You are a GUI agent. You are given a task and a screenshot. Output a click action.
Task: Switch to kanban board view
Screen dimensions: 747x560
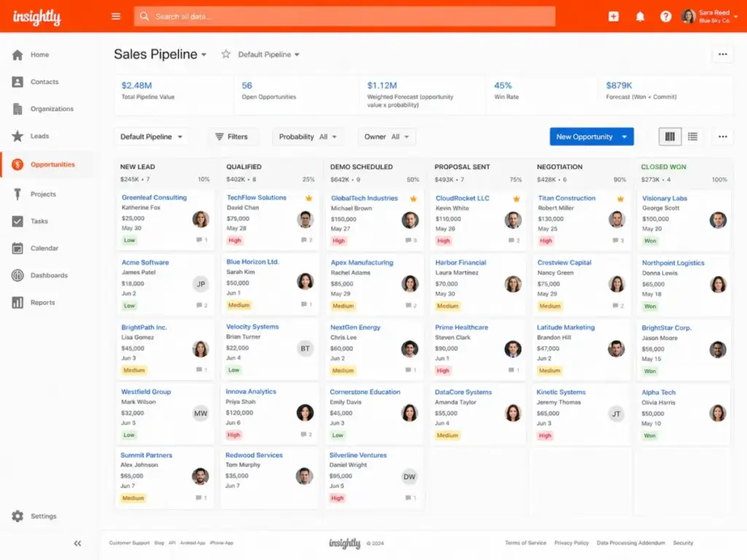coord(670,136)
